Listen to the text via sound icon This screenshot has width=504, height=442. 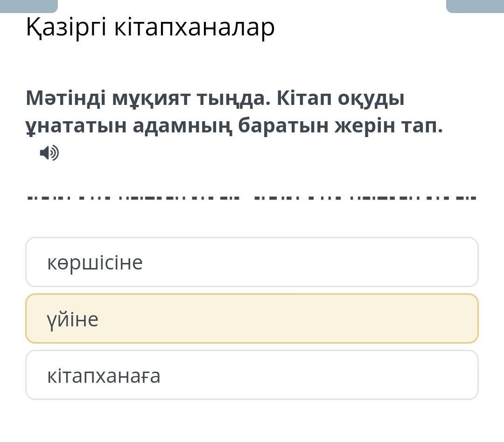[49, 152]
